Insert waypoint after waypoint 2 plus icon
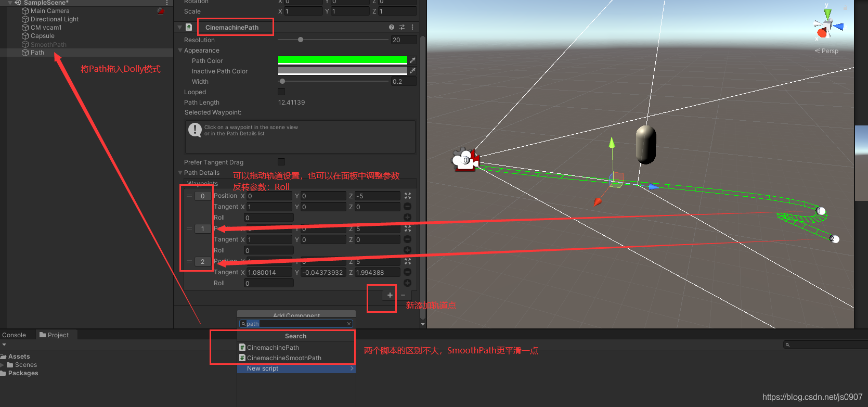This screenshot has width=868, height=407. coord(408,283)
